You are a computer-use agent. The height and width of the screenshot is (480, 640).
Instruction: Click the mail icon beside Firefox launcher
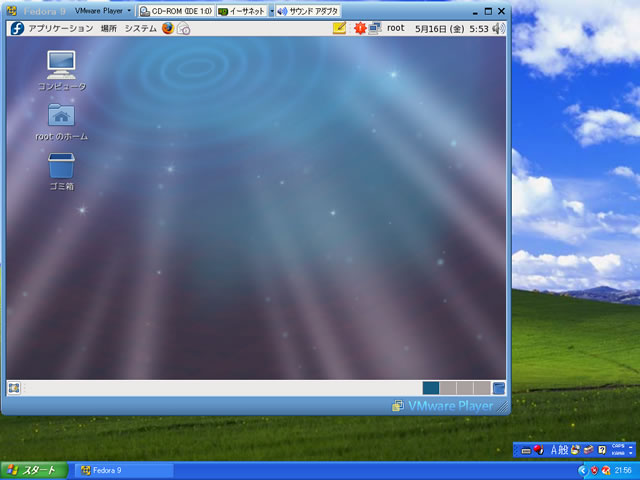tap(183, 28)
